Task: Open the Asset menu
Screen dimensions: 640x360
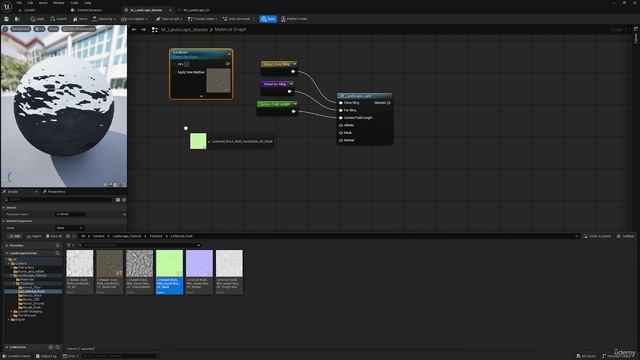Action: point(43,3)
